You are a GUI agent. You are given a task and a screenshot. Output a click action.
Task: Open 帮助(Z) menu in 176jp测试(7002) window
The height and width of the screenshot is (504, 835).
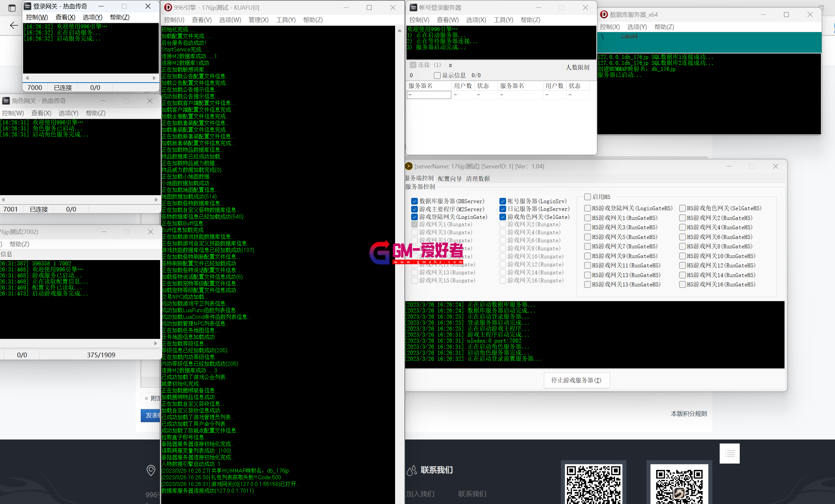click(x=19, y=244)
